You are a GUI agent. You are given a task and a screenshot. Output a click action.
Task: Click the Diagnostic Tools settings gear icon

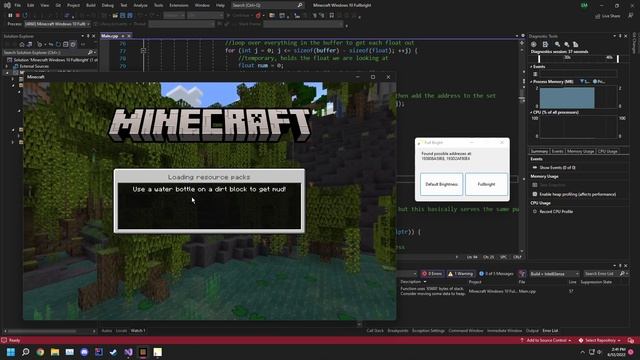click(533, 44)
